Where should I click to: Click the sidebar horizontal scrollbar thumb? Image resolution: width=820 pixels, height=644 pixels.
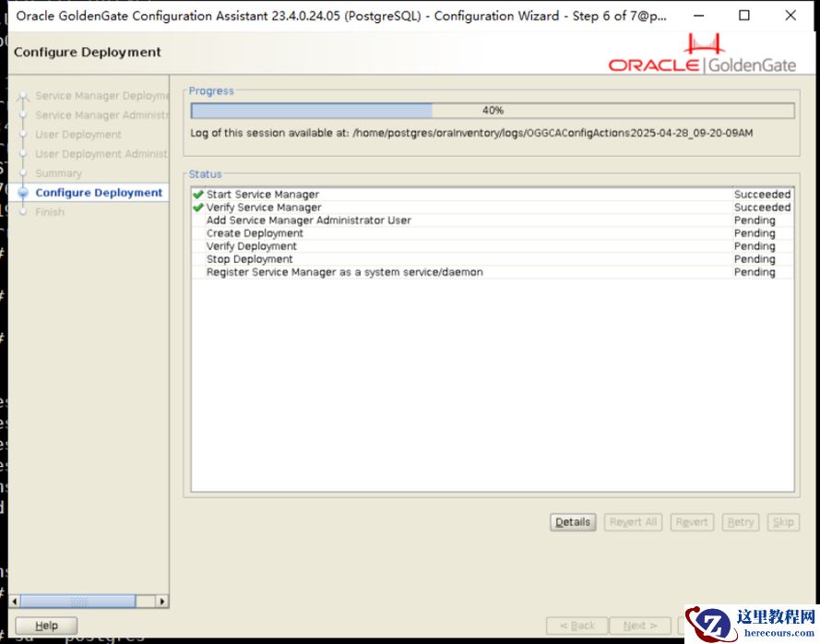[x=77, y=602]
